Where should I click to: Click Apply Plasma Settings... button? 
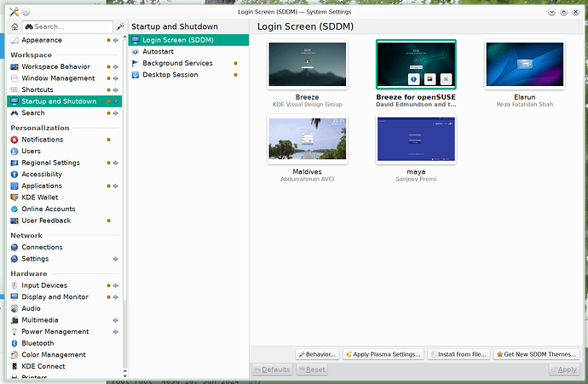click(383, 354)
